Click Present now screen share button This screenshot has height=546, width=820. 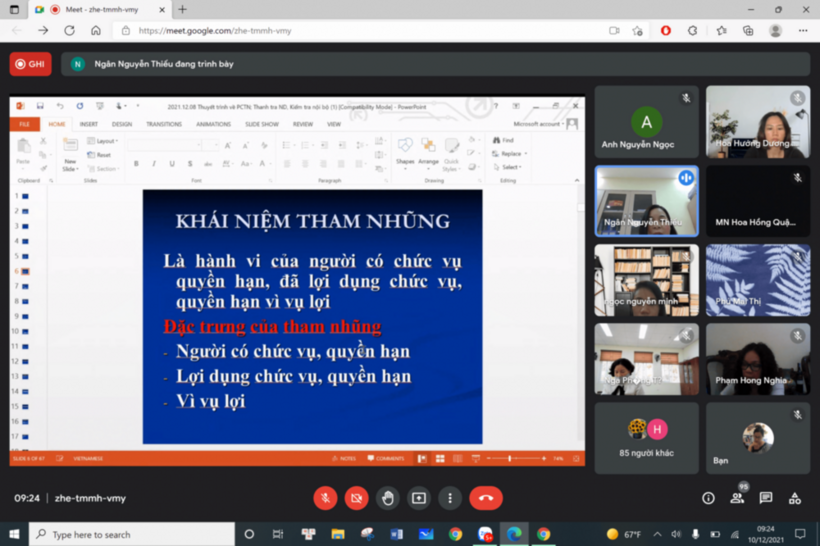click(x=419, y=498)
